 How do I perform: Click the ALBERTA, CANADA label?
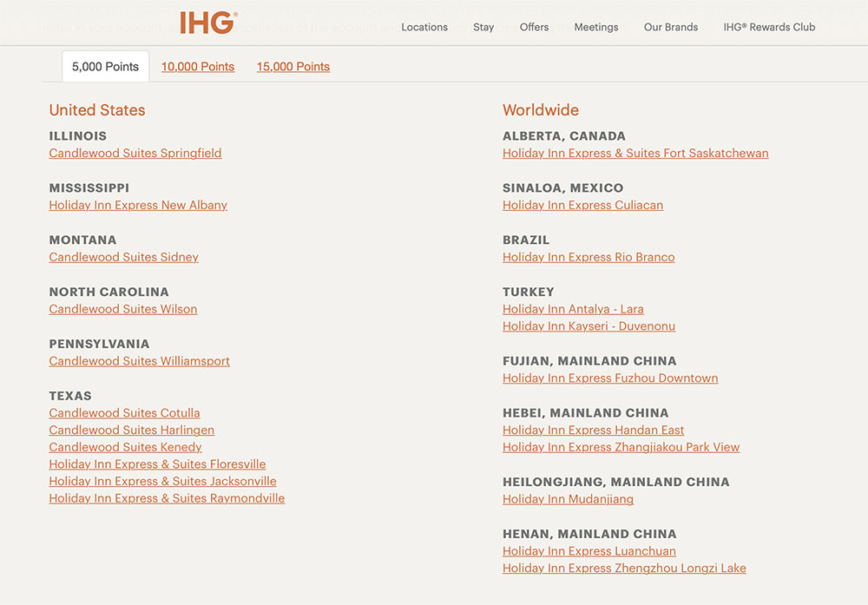pos(564,136)
